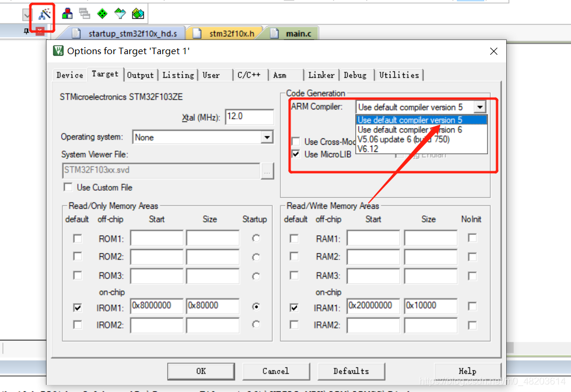
Task: Click the Select Software Packs icon
Action: [x=120, y=14]
